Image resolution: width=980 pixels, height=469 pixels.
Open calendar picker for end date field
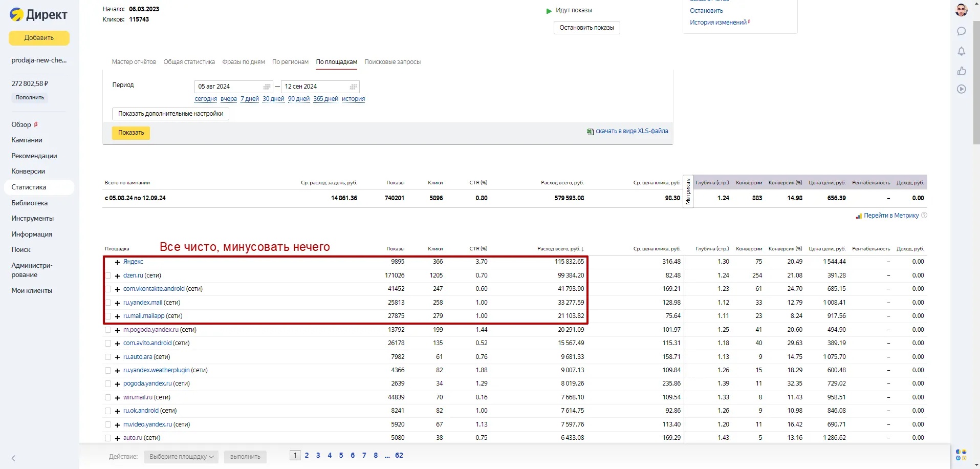point(353,87)
